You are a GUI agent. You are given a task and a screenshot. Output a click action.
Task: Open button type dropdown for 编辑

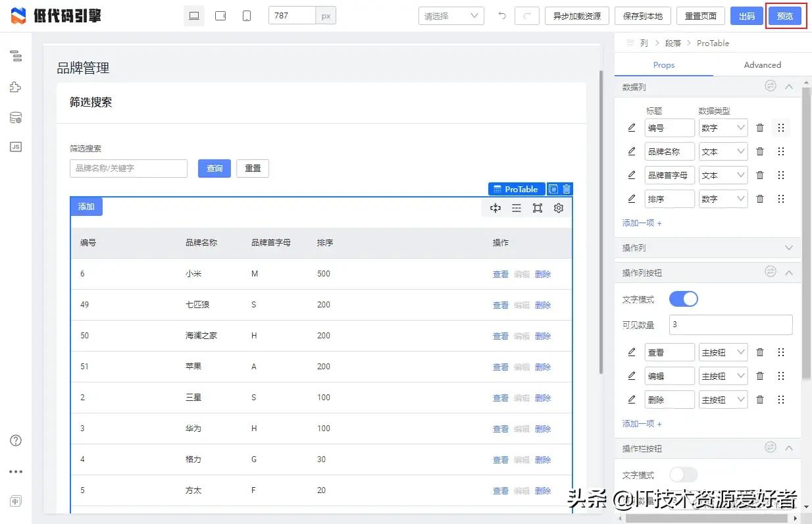[x=723, y=376]
